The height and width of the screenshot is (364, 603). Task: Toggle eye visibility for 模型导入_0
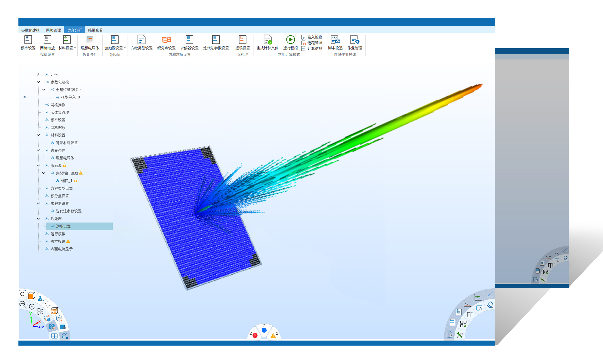[x=25, y=97]
